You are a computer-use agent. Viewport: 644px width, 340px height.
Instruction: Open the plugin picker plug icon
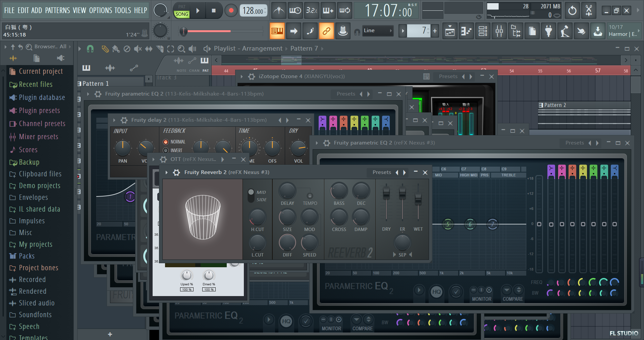tap(549, 32)
